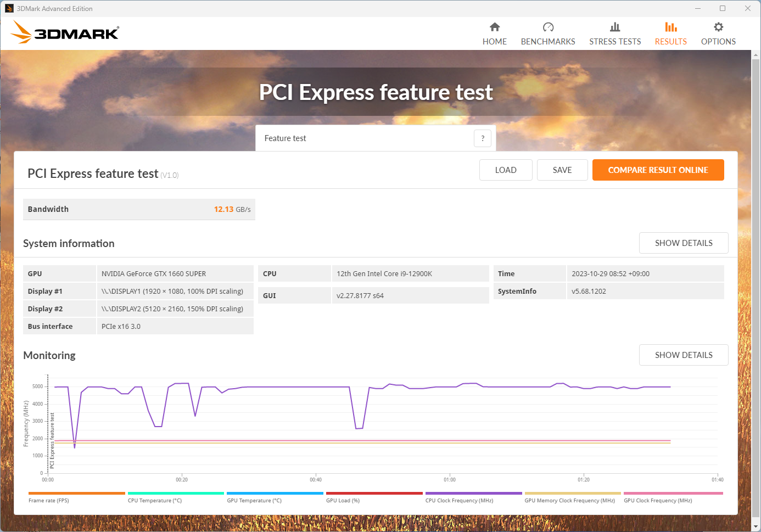Click the 00:20 chart time marker

[182, 480]
